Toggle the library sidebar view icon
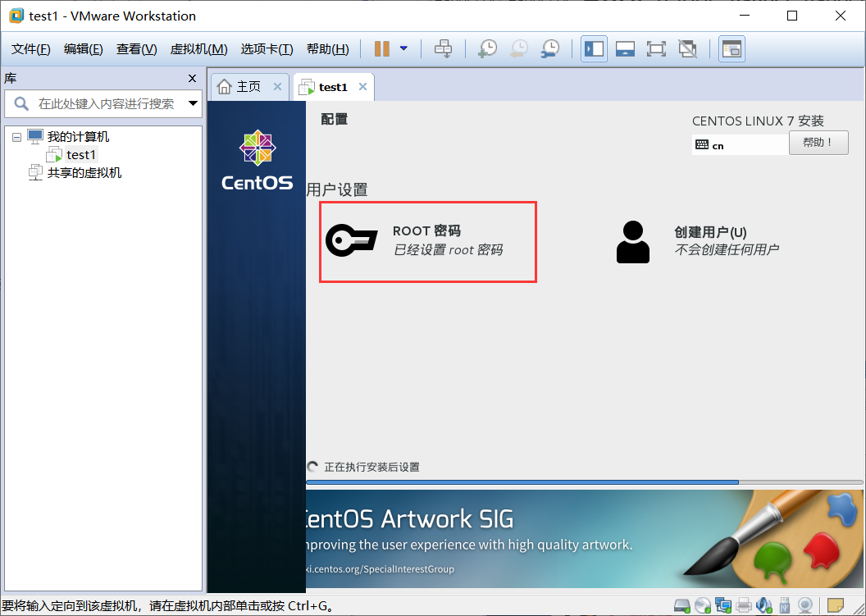Viewport: 866px width, 616px height. click(x=595, y=48)
